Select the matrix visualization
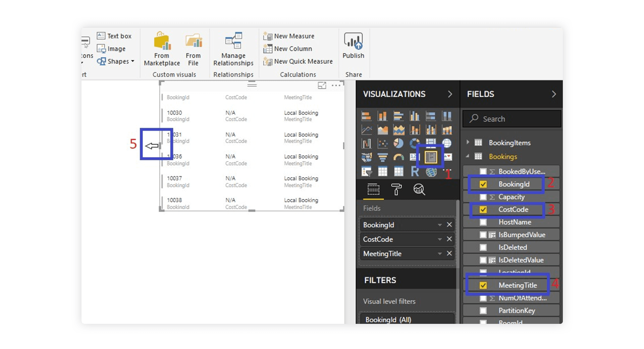Screen dimensions: 644x349 pyautogui.click(x=398, y=171)
